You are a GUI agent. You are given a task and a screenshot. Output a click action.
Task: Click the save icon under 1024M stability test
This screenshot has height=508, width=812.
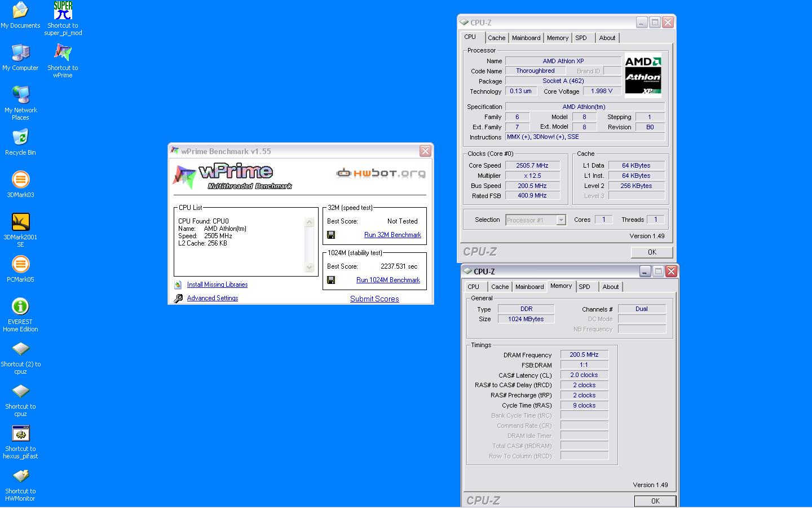(x=331, y=280)
